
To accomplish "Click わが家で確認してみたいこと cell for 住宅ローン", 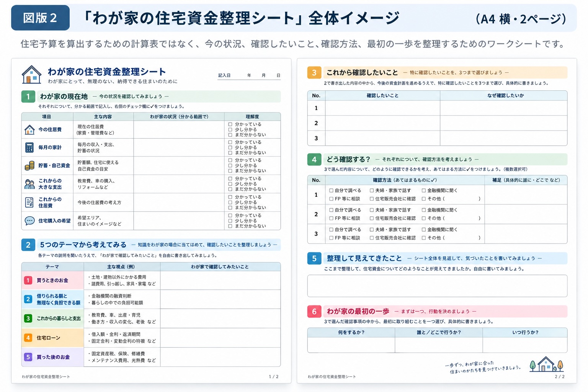I will tap(220, 338).
